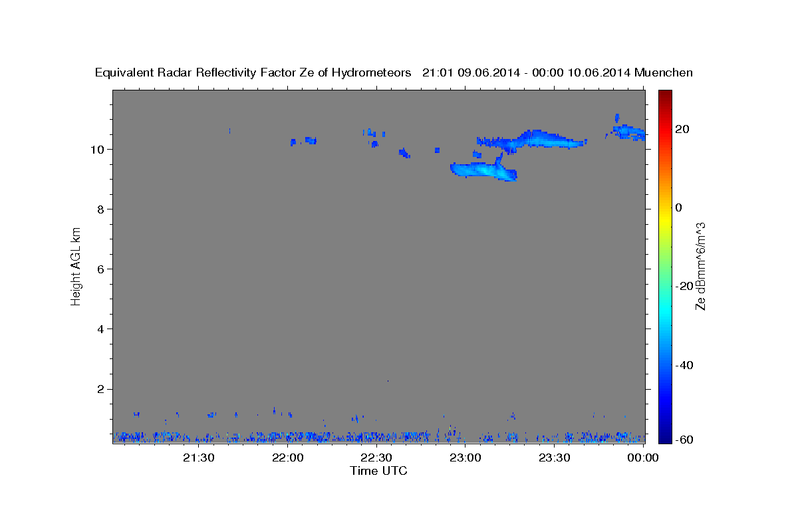Image resolution: width=798 pixels, height=532 pixels.
Task: Click the height tick label 2
Action: coord(101,389)
